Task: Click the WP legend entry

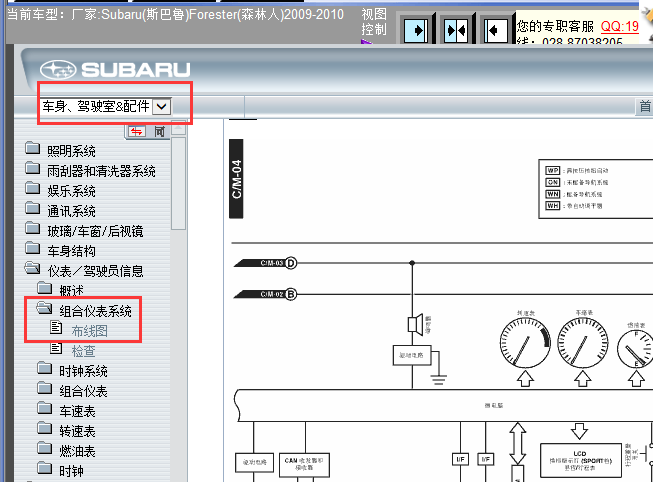Action: [577, 170]
